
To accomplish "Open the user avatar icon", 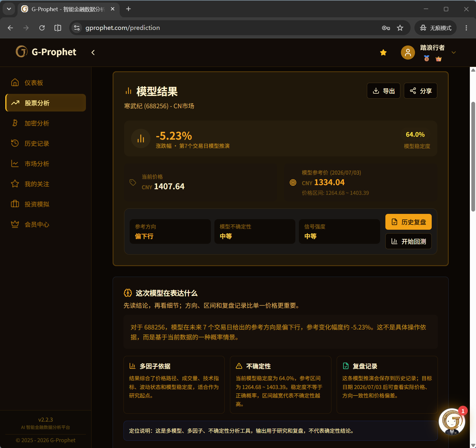I will 408,53.
